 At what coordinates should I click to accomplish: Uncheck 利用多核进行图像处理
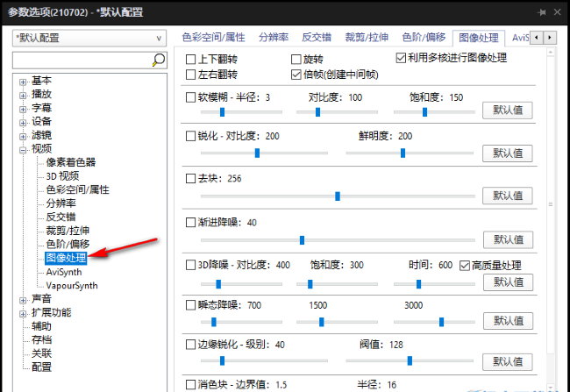(x=402, y=59)
